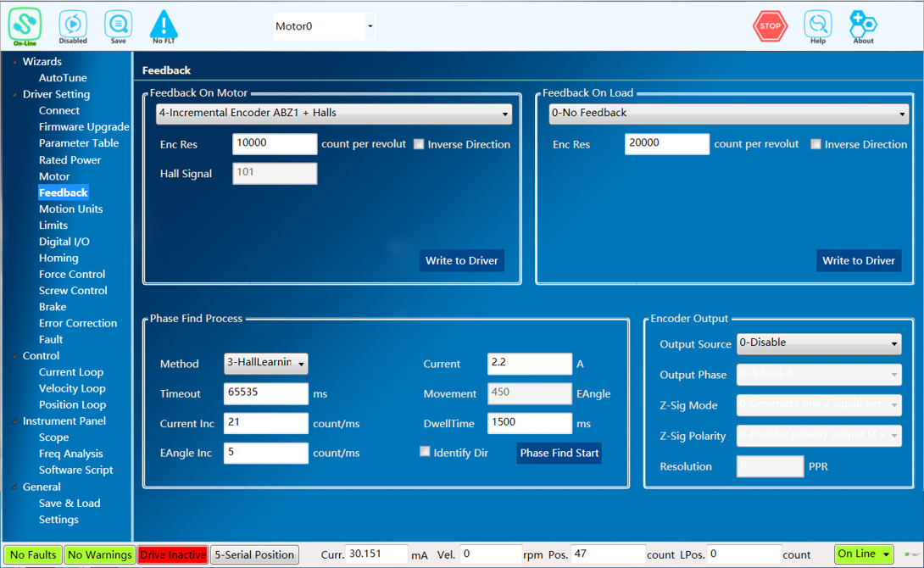This screenshot has width=924, height=568.
Task: Collapse the General tree group
Action: [x=14, y=487]
